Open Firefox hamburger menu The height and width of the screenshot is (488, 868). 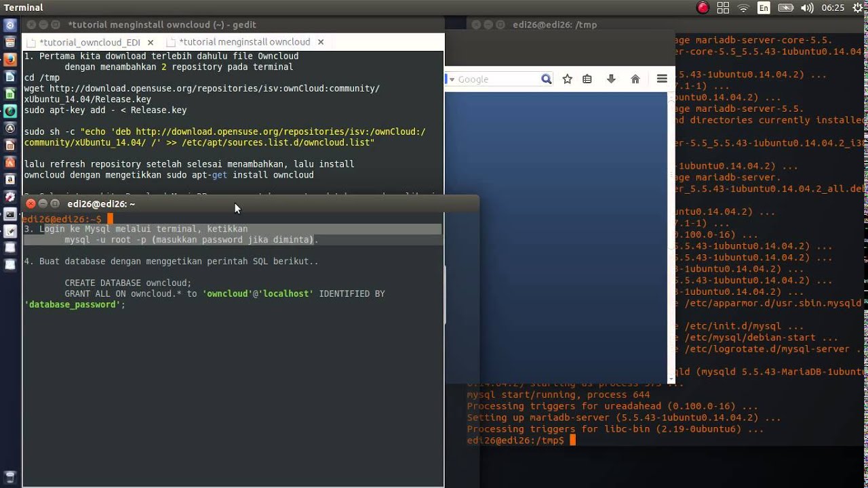point(663,79)
